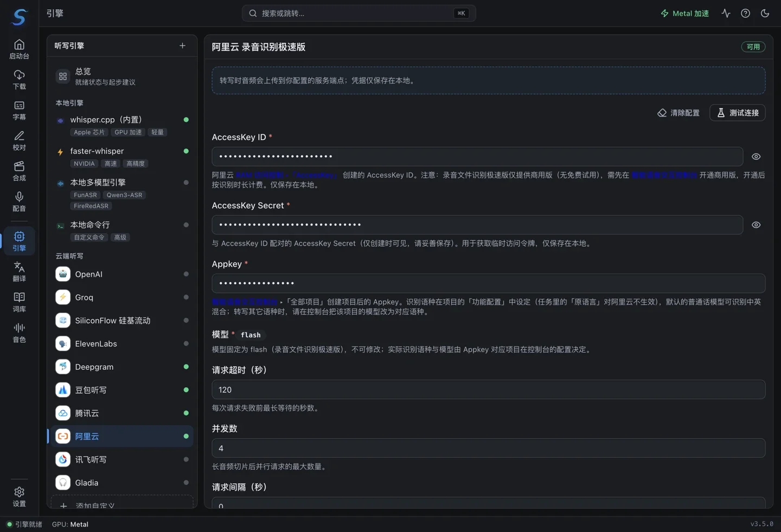Select Gladia engine

coord(122,483)
